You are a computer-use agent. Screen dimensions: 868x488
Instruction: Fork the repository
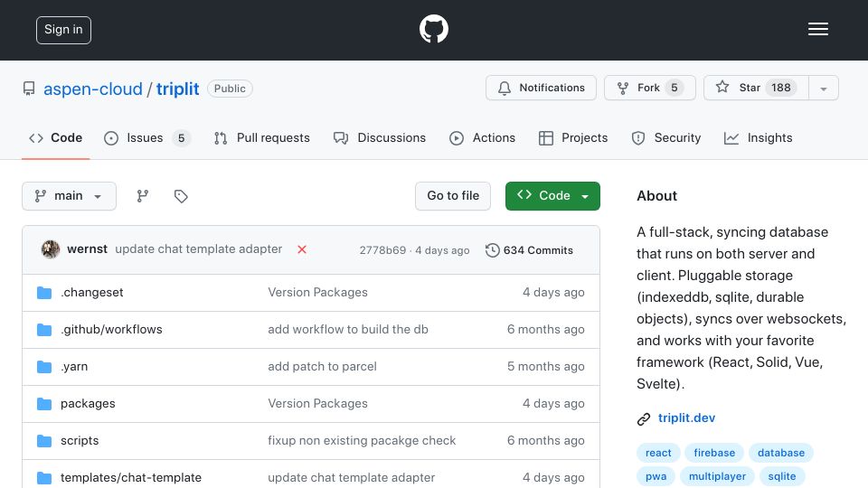[649, 88]
